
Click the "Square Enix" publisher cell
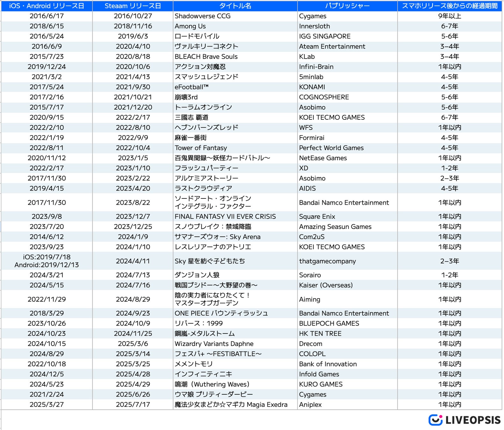347,217
